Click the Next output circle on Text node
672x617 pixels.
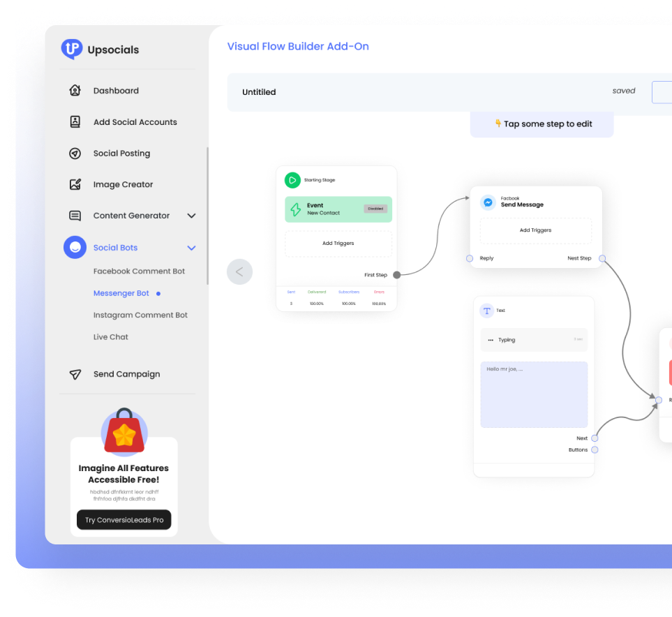coord(595,438)
